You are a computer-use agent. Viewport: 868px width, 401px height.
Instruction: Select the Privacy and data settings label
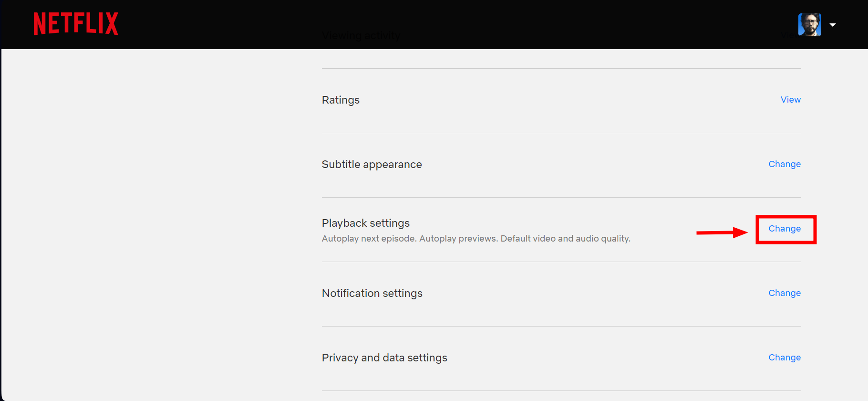click(x=384, y=358)
